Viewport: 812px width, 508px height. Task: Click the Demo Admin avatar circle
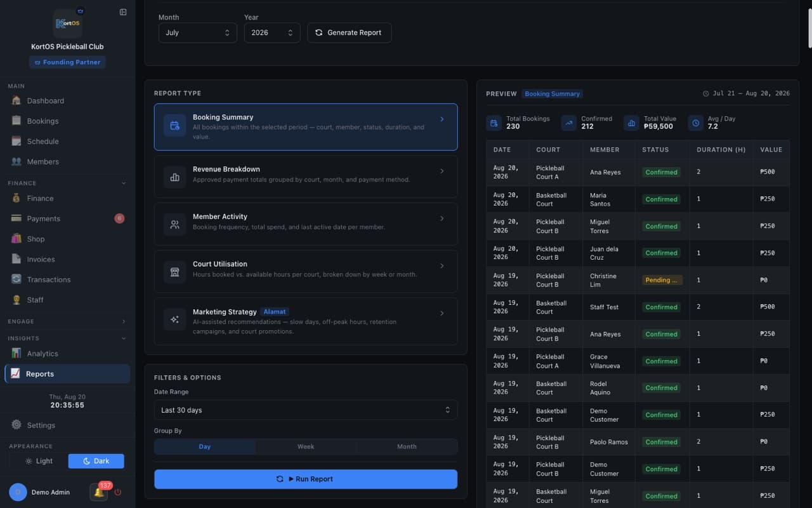[x=18, y=492]
